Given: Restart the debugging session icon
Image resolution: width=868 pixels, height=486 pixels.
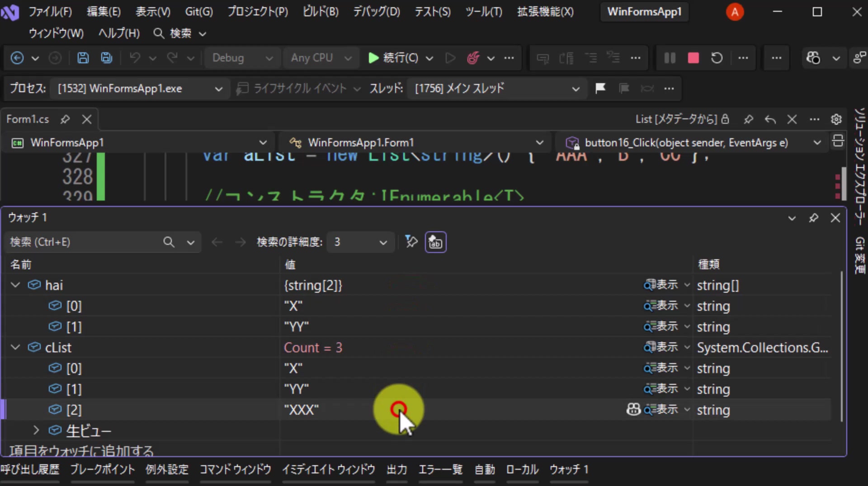Looking at the screenshot, I should click(x=717, y=58).
